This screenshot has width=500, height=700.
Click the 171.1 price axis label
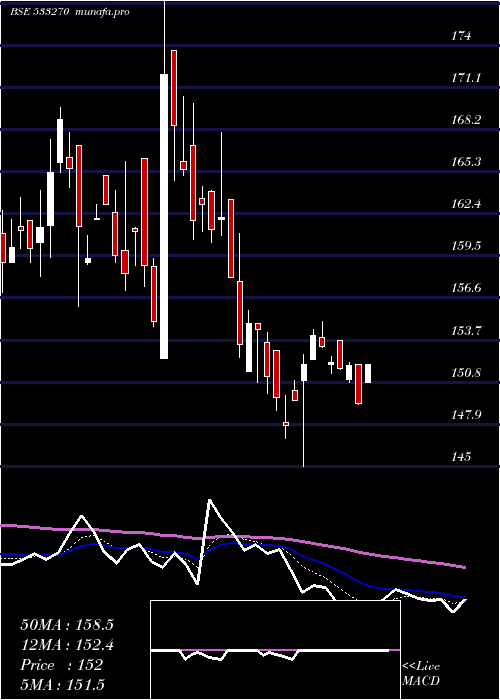[x=465, y=78]
